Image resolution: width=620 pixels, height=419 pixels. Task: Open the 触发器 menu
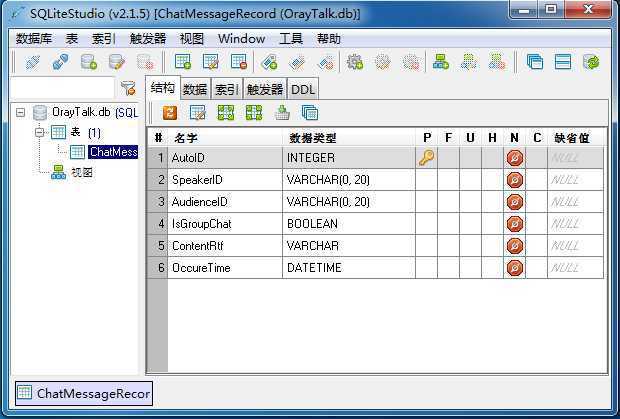click(148, 39)
